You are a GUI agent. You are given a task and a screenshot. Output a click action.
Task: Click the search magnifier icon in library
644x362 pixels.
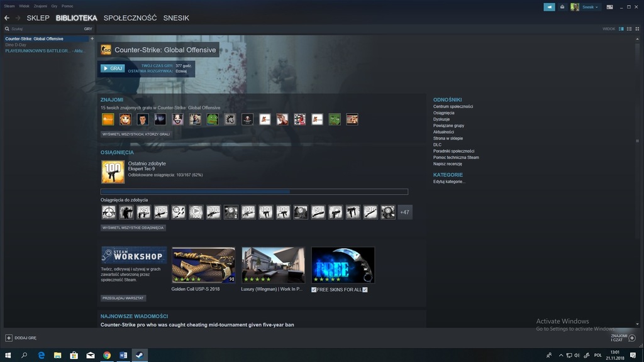pos(7,29)
